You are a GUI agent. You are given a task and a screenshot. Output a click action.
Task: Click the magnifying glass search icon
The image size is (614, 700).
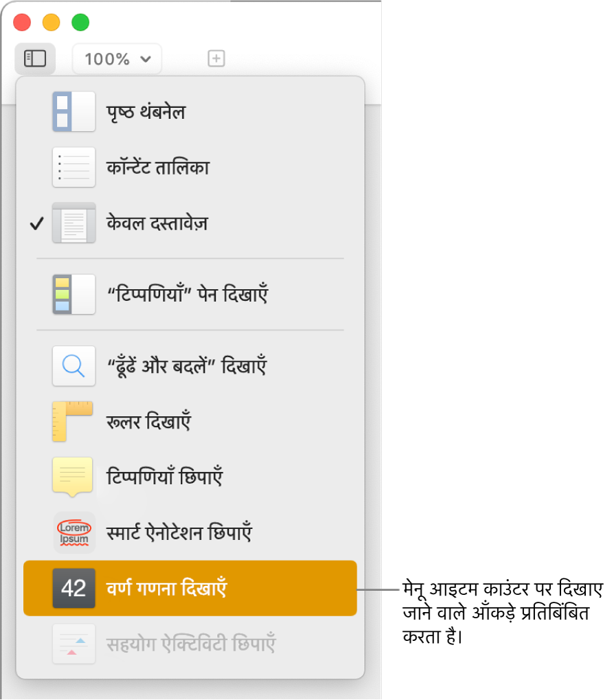tap(73, 366)
